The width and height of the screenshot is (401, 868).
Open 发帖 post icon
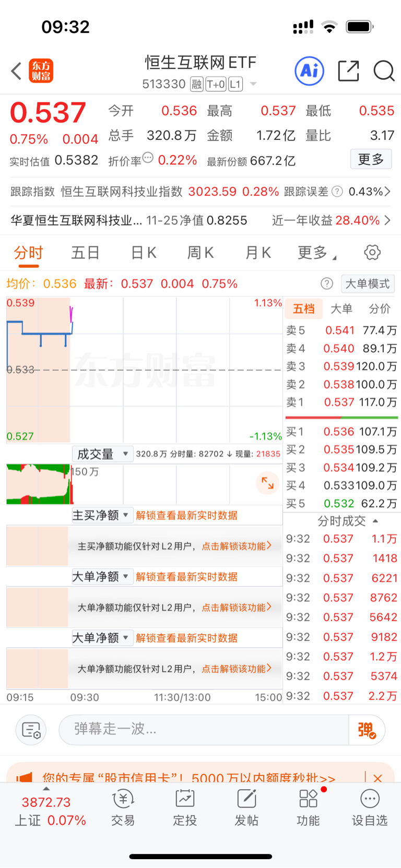pyautogui.click(x=246, y=808)
